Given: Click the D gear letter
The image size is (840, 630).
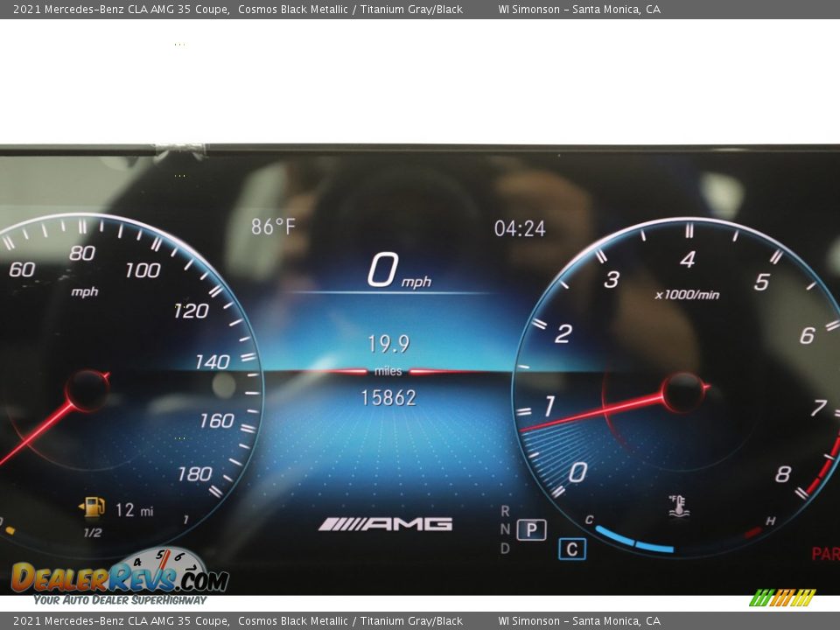Looking at the screenshot, I should tap(505, 548).
